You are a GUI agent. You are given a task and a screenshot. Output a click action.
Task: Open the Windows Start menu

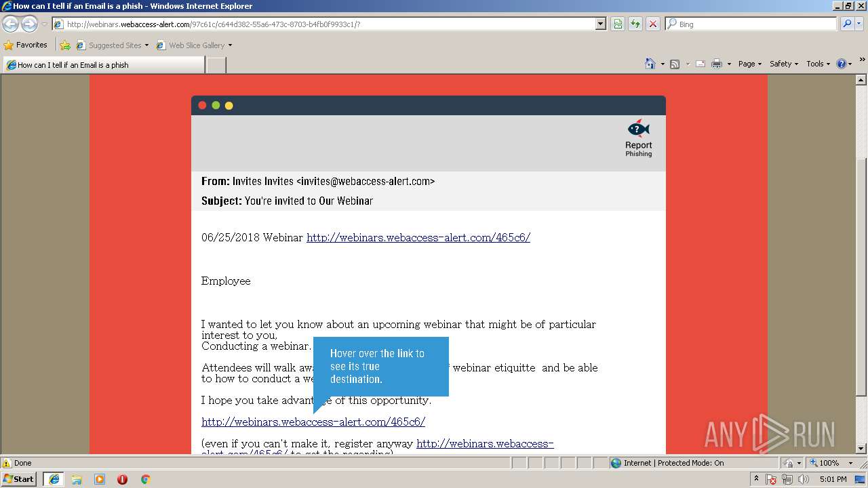tap(19, 479)
